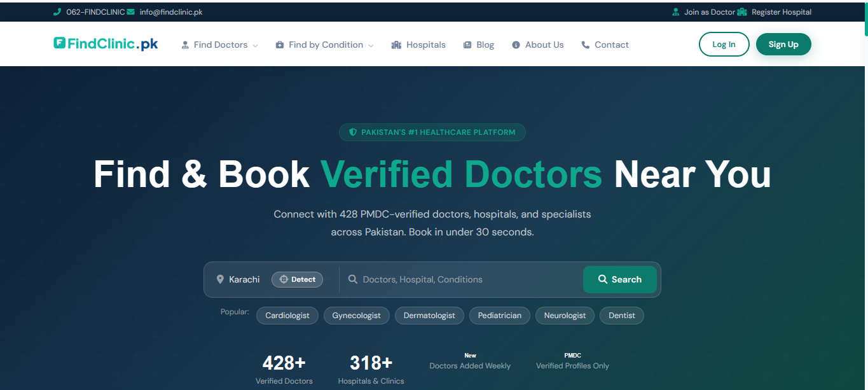Select the Neurologist popular tag

[x=565, y=316]
